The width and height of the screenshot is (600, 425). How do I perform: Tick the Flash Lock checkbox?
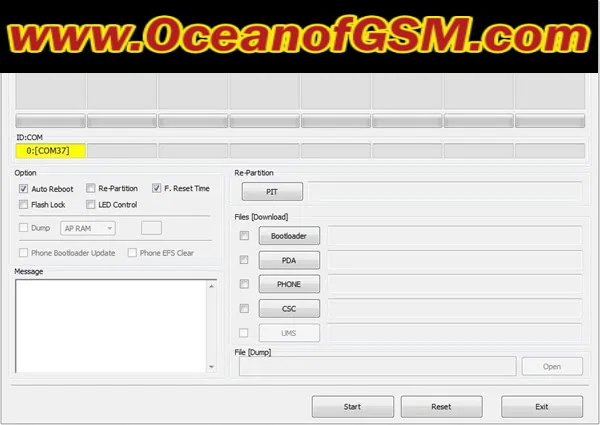click(24, 205)
